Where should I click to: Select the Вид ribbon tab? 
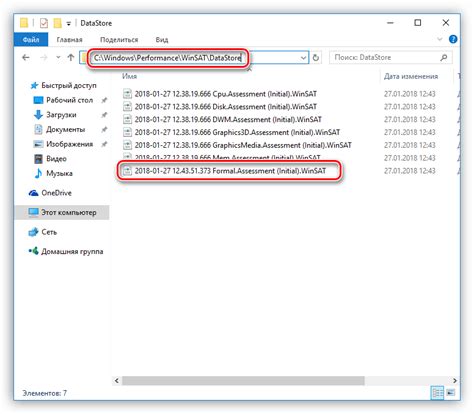162,40
